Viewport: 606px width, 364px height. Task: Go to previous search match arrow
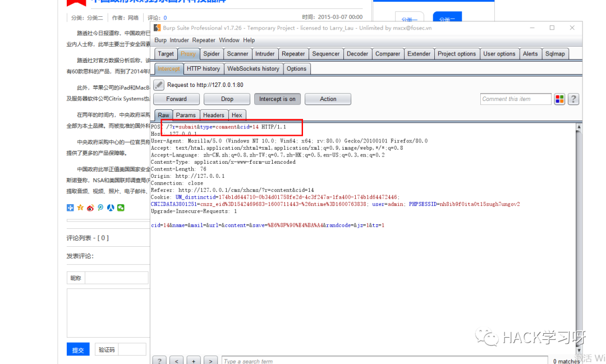pyautogui.click(x=177, y=361)
